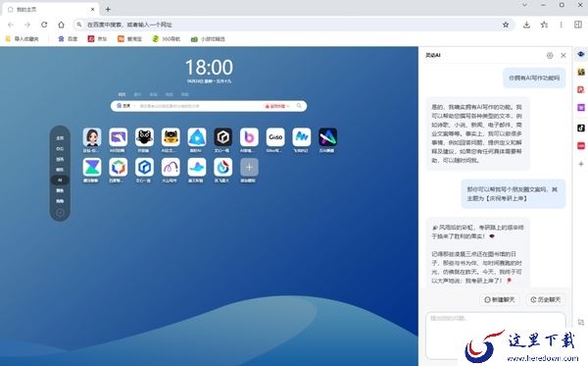The image size is (588, 366).
Task: Expand the red hot-search dropdown in search box
Action: (277, 106)
